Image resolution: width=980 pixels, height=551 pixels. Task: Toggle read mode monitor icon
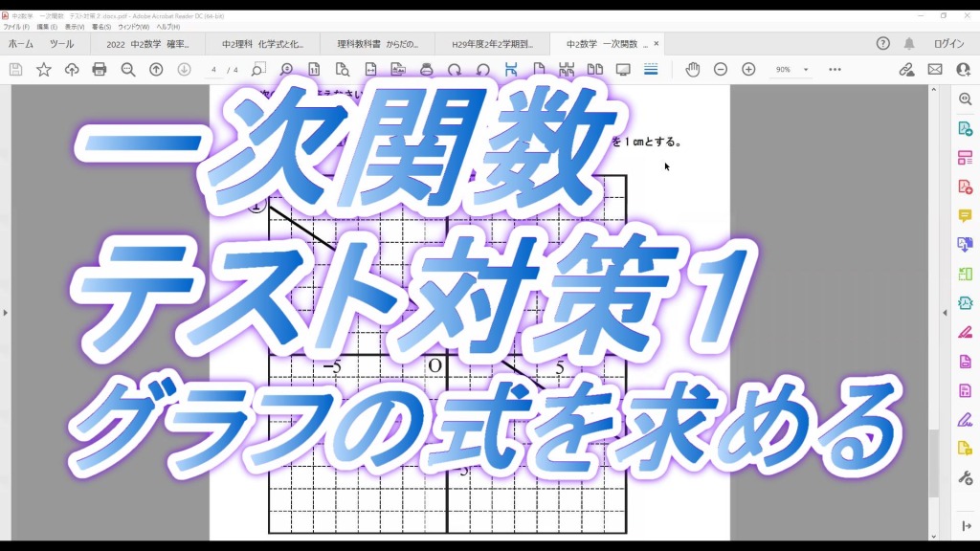(623, 70)
